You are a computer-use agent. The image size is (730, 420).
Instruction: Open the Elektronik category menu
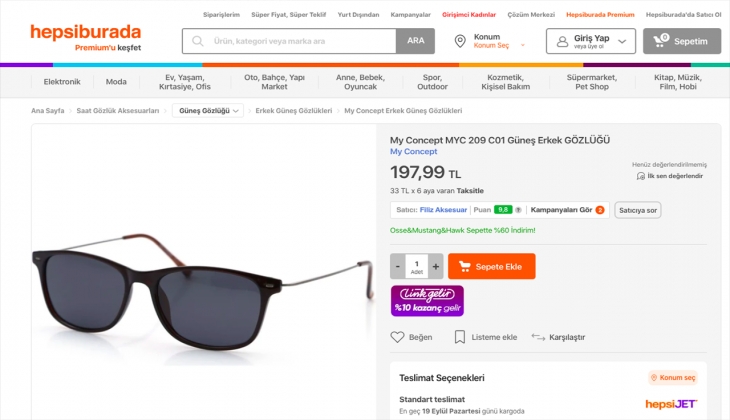[x=62, y=82]
